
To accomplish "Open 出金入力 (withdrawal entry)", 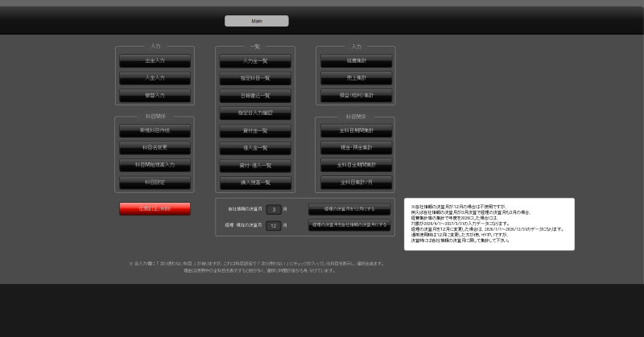I will (x=155, y=61).
